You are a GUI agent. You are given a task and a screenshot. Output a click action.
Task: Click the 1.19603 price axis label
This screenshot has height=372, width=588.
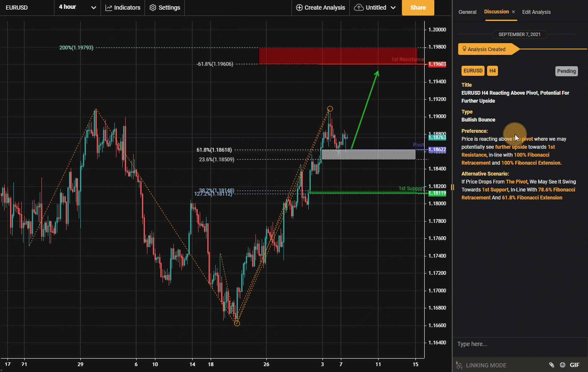coord(437,64)
